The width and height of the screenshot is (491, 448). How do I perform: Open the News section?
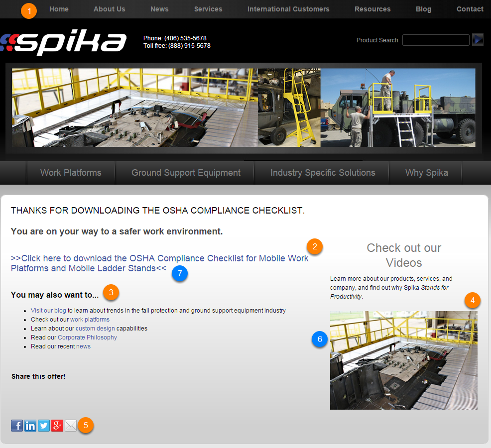click(159, 9)
